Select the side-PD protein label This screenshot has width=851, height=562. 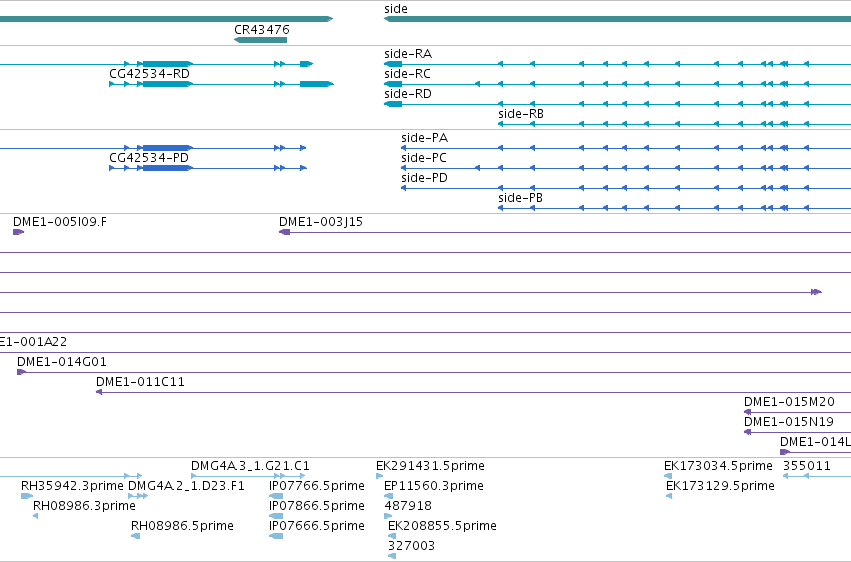424,178
